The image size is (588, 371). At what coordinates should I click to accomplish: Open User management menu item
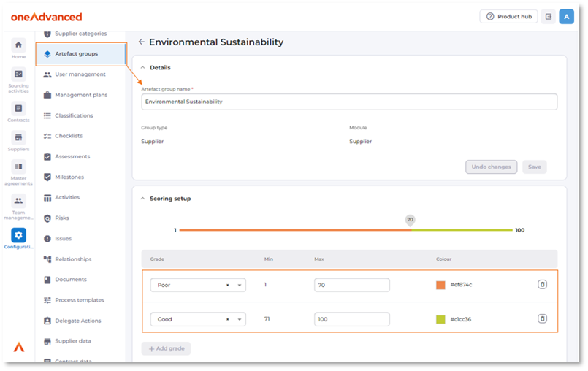click(x=80, y=74)
